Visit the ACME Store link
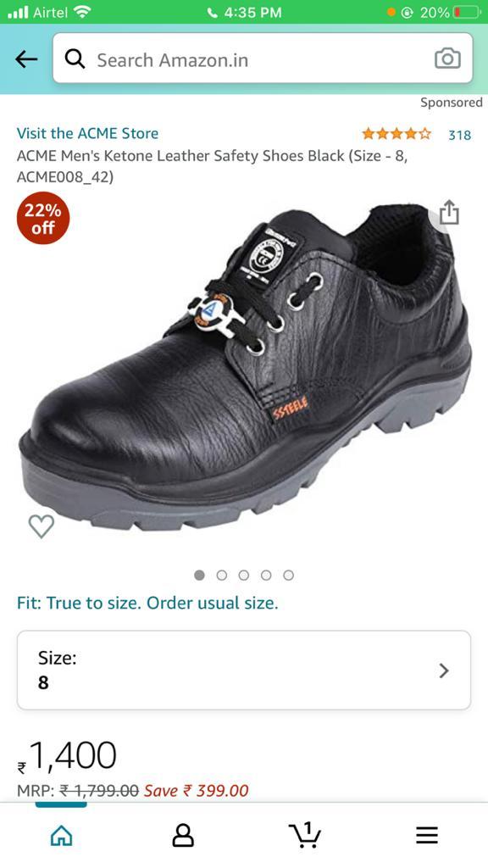 87,133
